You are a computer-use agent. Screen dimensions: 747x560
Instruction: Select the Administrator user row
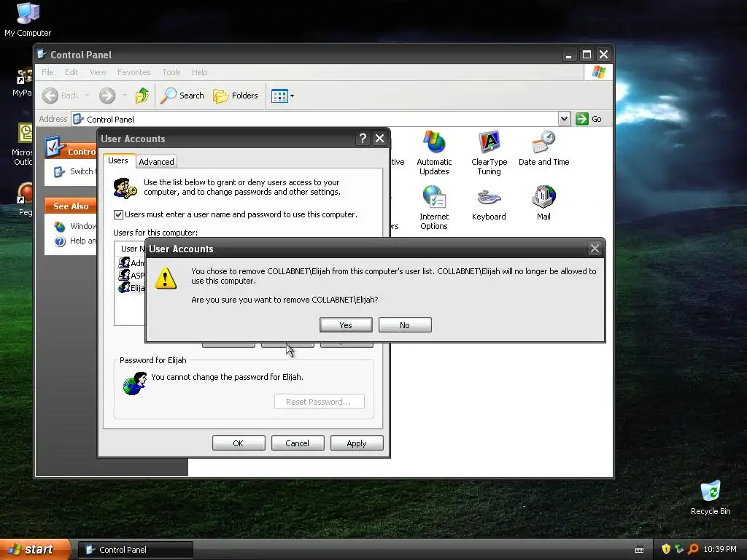click(131, 262)
